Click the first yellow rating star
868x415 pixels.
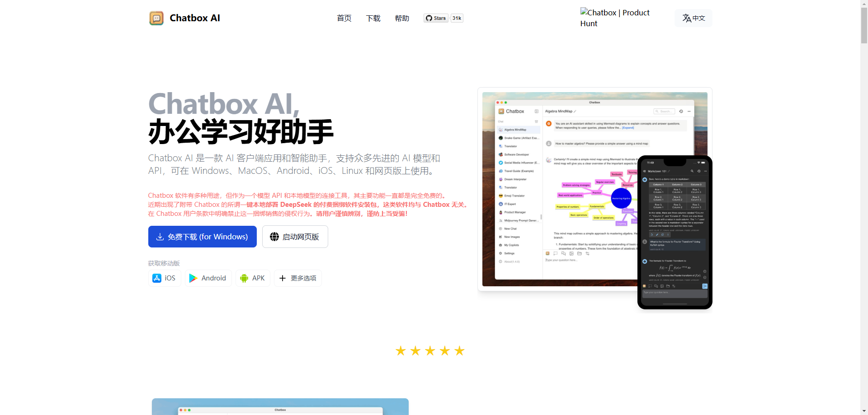[401, 351]
